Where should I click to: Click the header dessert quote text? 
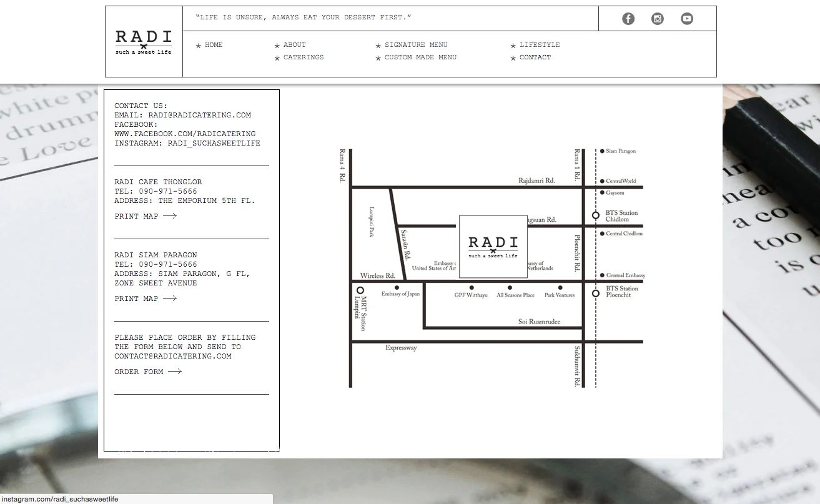click(x=304, y=17)
